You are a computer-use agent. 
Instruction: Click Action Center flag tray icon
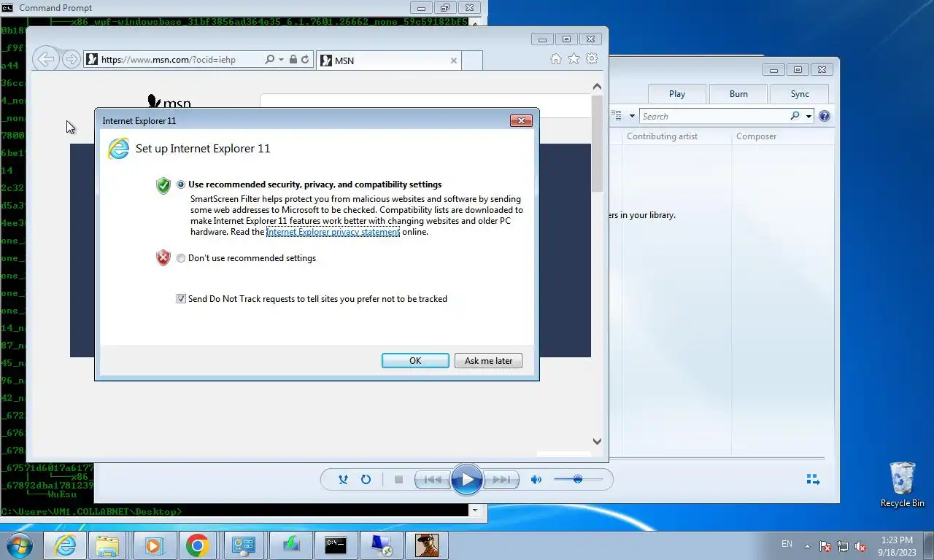coord(825,545)
